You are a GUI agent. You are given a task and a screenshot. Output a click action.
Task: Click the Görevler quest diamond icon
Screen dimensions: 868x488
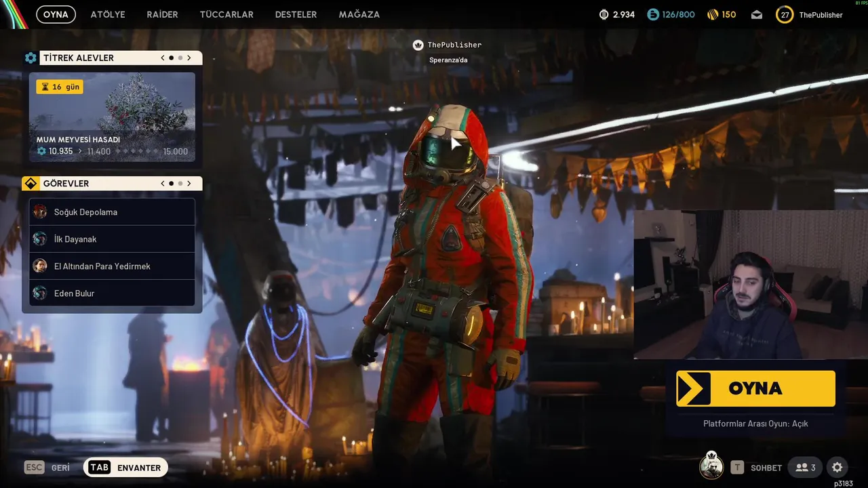[31, 184]
